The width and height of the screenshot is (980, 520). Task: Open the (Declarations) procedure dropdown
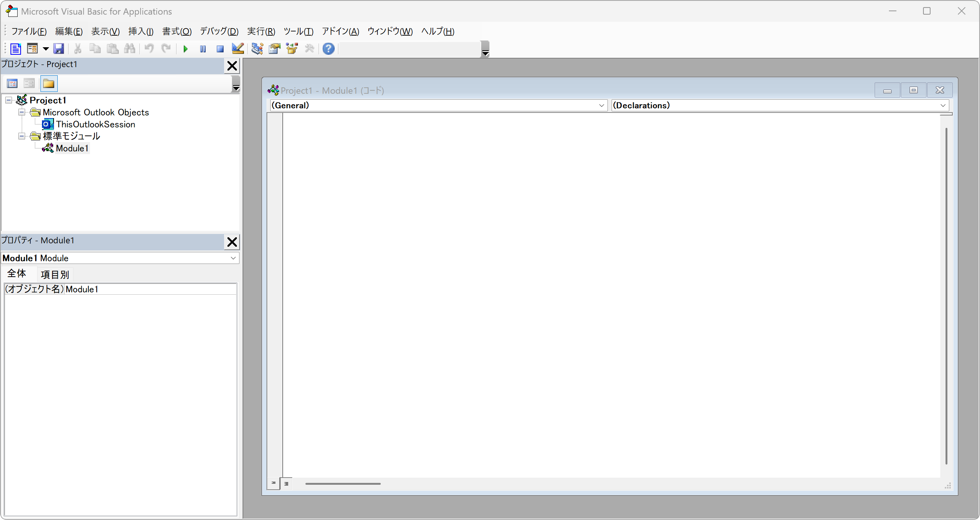(943, 105)
